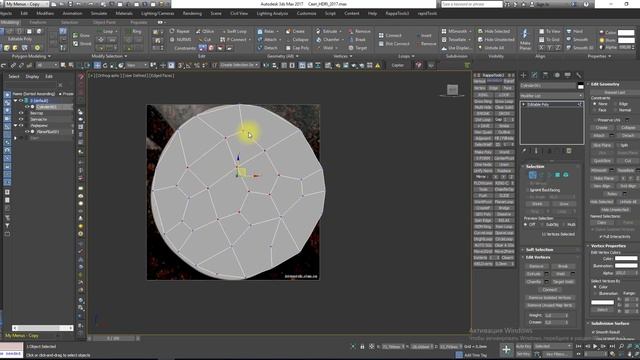Select Cut tool in ribbon
640x360 pixels.
click(x=204, y=40)
